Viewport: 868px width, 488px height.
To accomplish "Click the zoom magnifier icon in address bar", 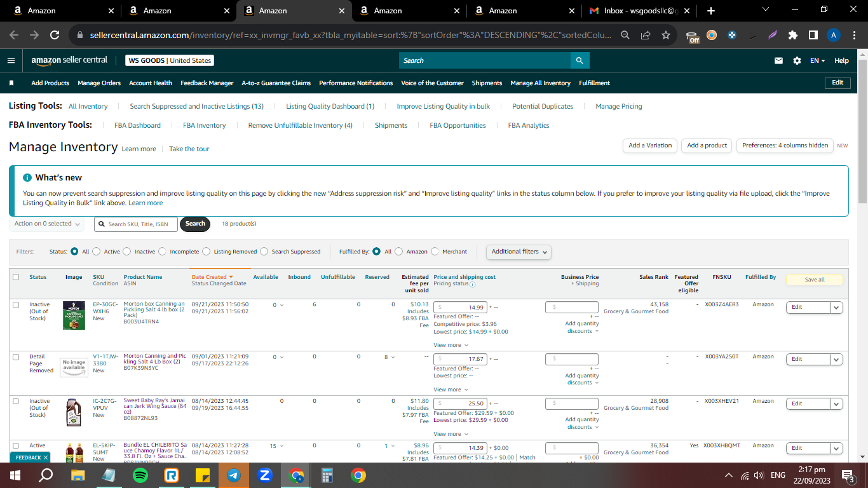I will (625, 35).
